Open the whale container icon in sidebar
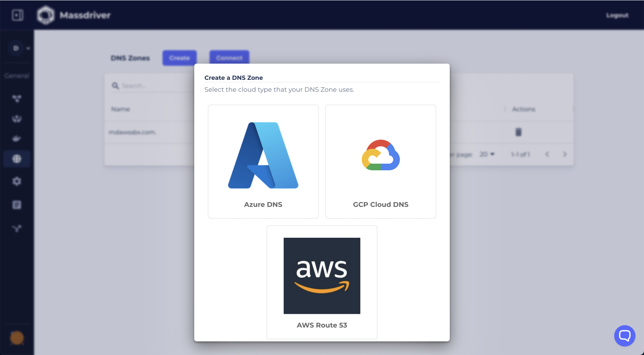The image size is (644, 355). click(x=17, y=138)
